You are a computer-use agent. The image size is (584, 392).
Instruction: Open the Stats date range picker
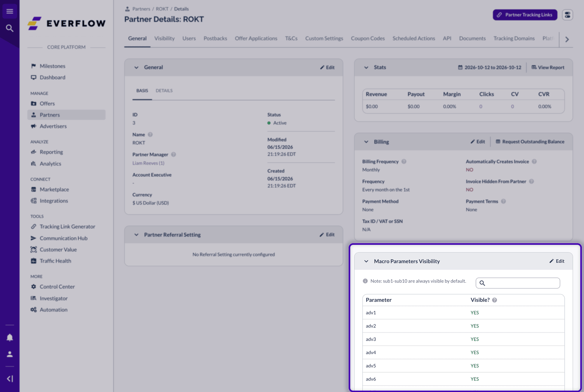point(489,67)
